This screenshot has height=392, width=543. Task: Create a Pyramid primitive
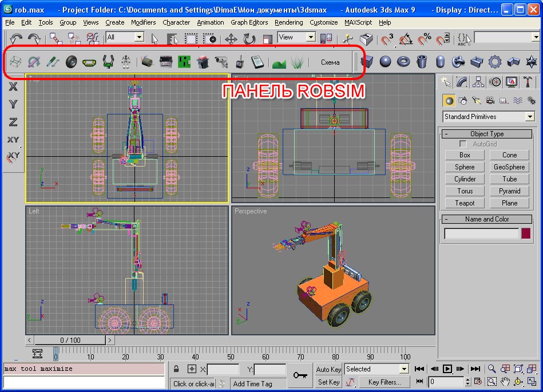[x=509, y=191]
